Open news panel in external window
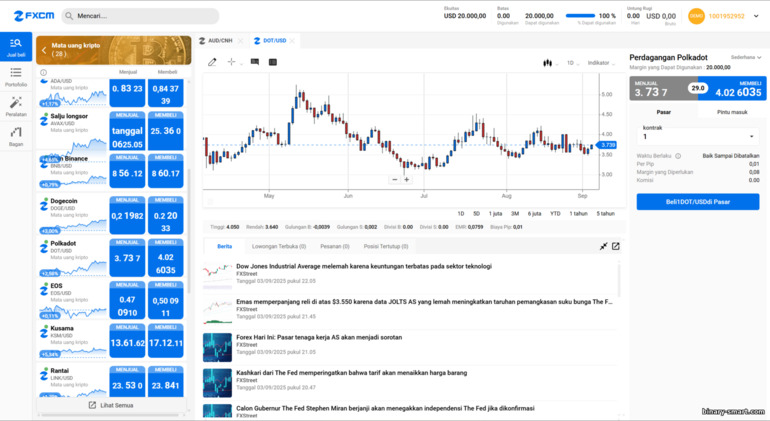The width and height of the screenshot is (770, 421). pos(615,246)
